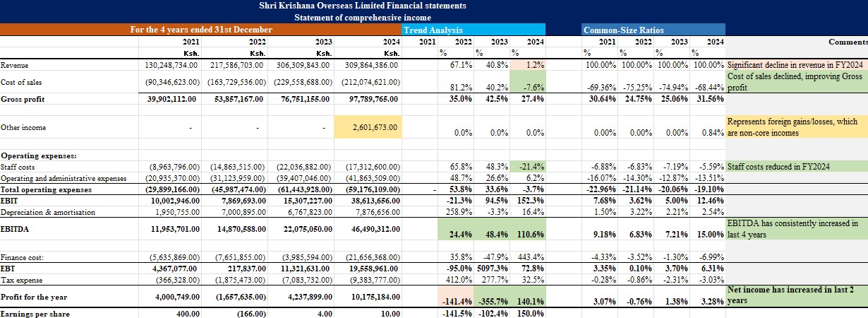868x318 pixels.
Task: Select 'For the 4 years ended 31st December' header
Action: coord(201,29)
